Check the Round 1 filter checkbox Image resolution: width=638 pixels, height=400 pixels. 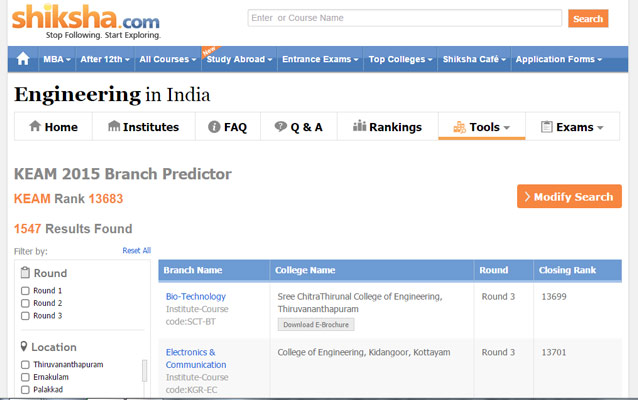pos(26,290)
